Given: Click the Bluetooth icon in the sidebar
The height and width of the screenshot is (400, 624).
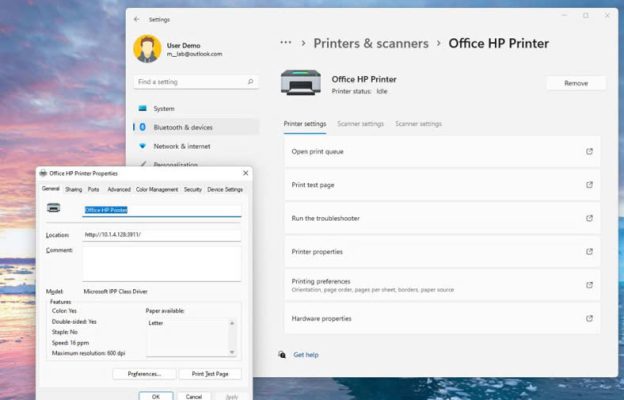Looking at the screenshot, I should 142,127.
